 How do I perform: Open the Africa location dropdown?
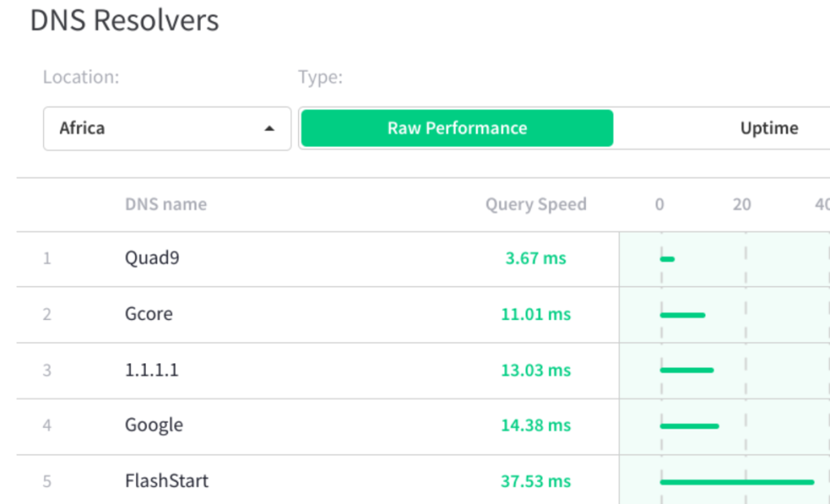[166, 128]
